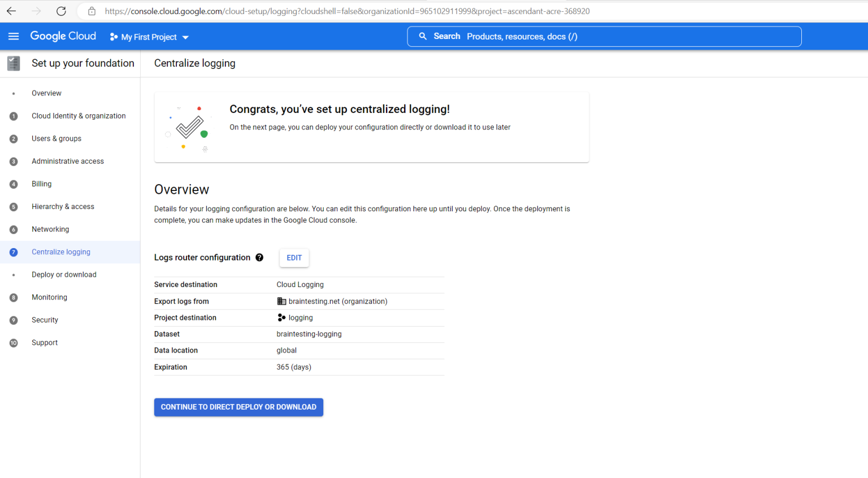868x478 pixels.
Task: Click inside the browser address bar
Action: [x=339, y=11]
